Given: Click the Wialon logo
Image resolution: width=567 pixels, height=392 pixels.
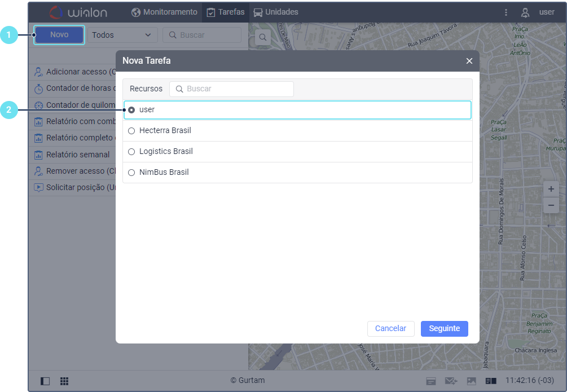Looking at the screenshot, I should (78, 12).
